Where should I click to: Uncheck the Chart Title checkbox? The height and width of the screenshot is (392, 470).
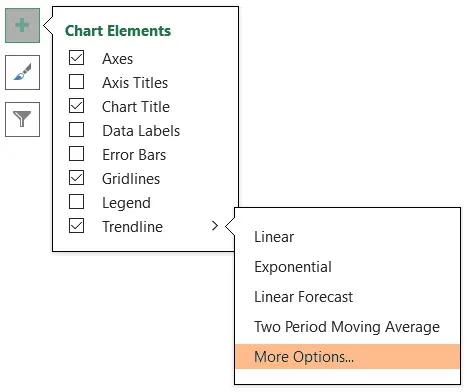(x=76, y=106)
